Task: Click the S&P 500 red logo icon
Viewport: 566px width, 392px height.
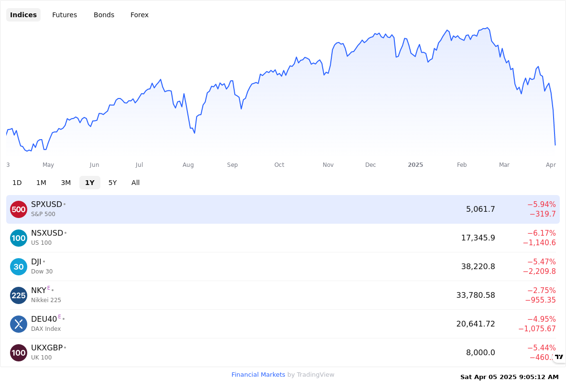Action: (x=19, y=209)
